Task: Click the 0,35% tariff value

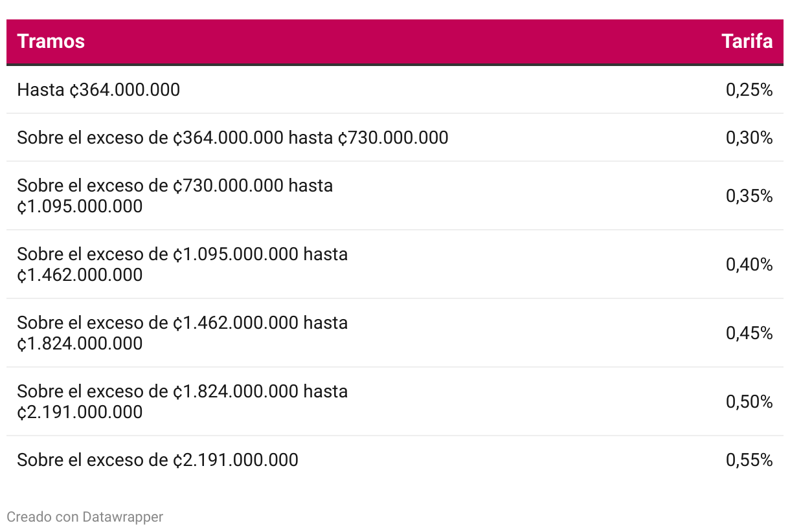Action: 749,196
